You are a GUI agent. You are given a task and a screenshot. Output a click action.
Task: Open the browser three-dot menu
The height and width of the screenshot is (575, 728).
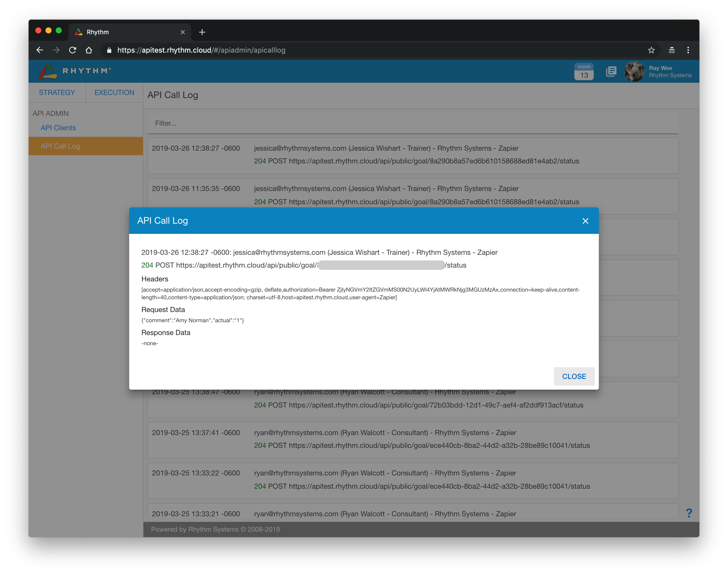point(688,50)
